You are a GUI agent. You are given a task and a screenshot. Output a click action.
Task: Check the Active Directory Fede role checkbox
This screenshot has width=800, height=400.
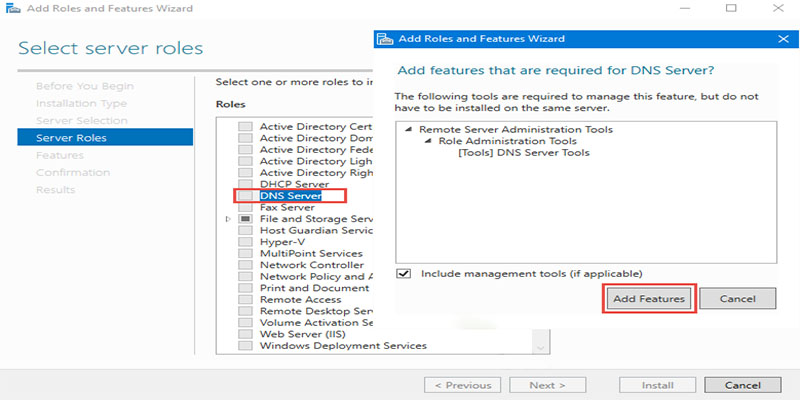coord(245,149)
